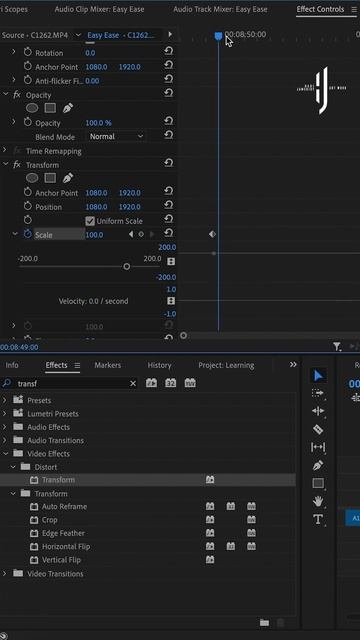360x640 pixels.
Task: Select the Slip tool
Action: 318,447
